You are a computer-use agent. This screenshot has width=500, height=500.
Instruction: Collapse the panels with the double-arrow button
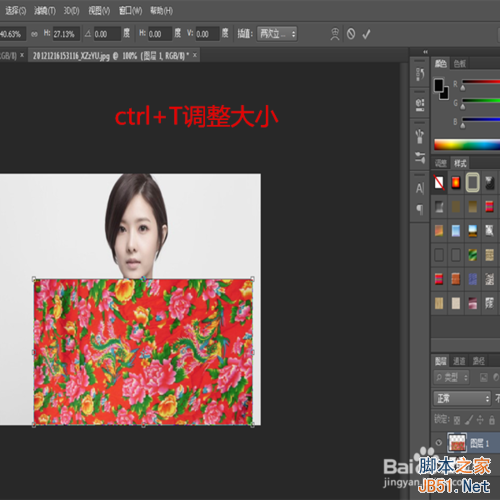click(x=425, y=52)
